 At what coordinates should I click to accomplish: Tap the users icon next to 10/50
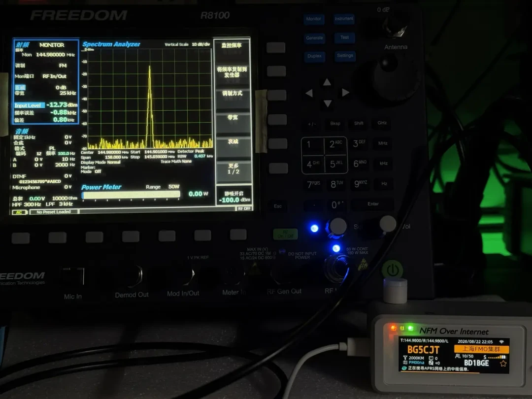tap(458, 356)
